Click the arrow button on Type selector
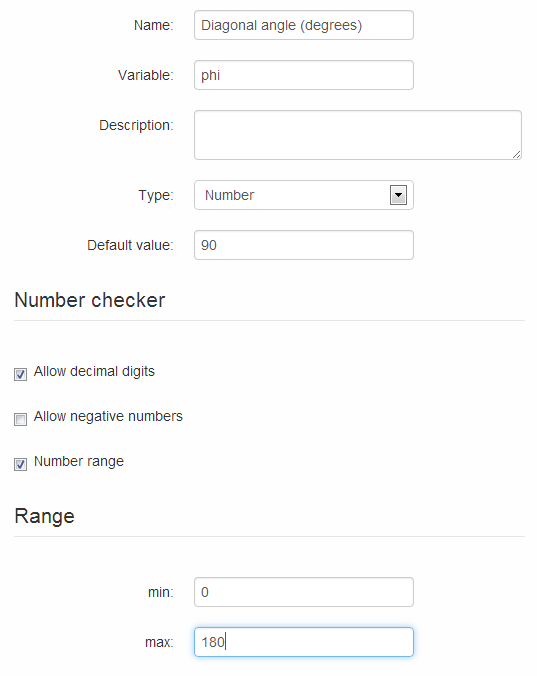537x676 pixels. click(x=398, y=195)
